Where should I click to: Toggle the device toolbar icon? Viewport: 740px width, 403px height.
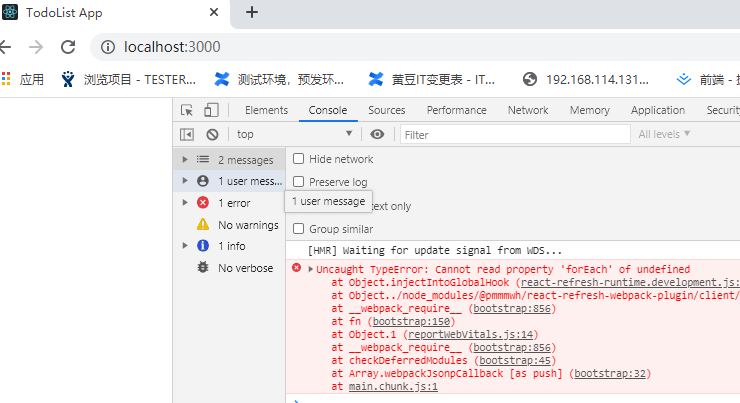[x=211, y=110]
